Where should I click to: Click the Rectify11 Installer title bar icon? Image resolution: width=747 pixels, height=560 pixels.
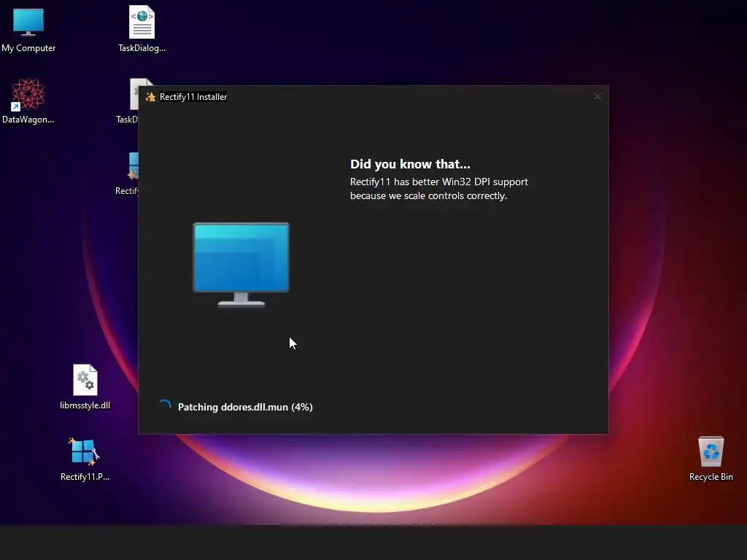click(150, 97)
